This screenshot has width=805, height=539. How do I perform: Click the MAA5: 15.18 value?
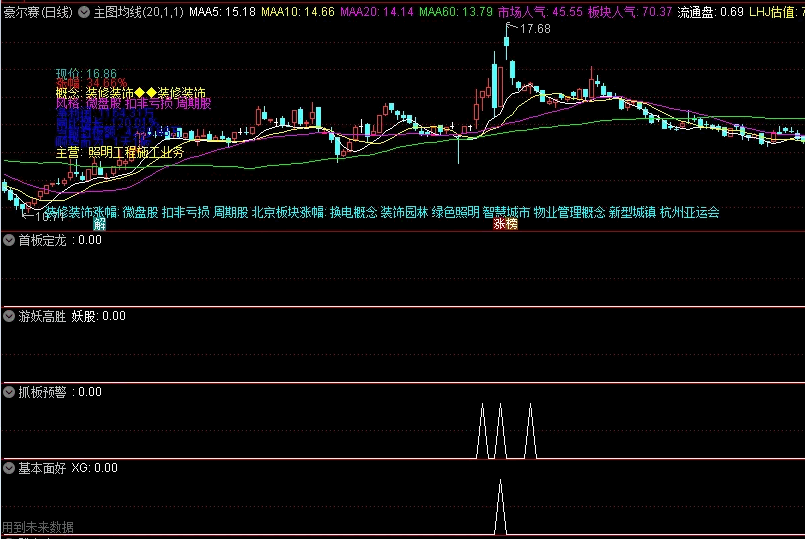(x=222, y=12)
